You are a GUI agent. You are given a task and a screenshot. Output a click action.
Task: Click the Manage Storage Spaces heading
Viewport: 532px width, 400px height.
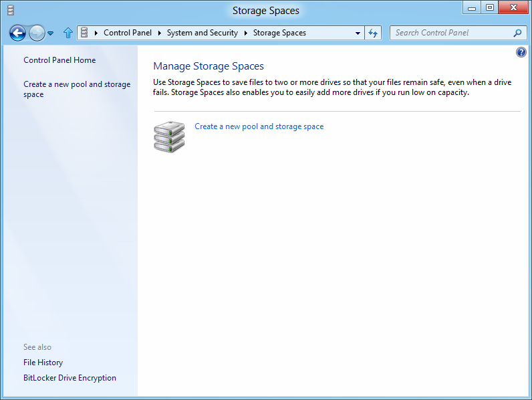209,66
